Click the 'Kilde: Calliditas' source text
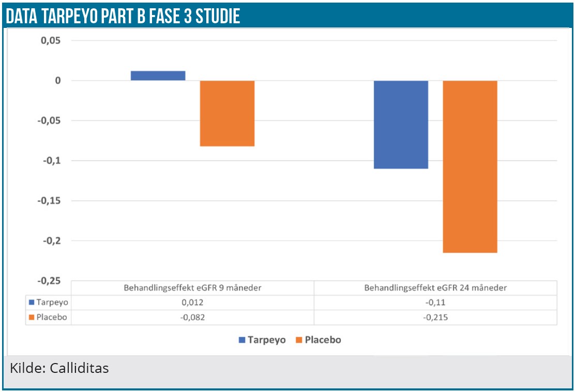Viewport: 575px width, 392px height. coord(59,369)
